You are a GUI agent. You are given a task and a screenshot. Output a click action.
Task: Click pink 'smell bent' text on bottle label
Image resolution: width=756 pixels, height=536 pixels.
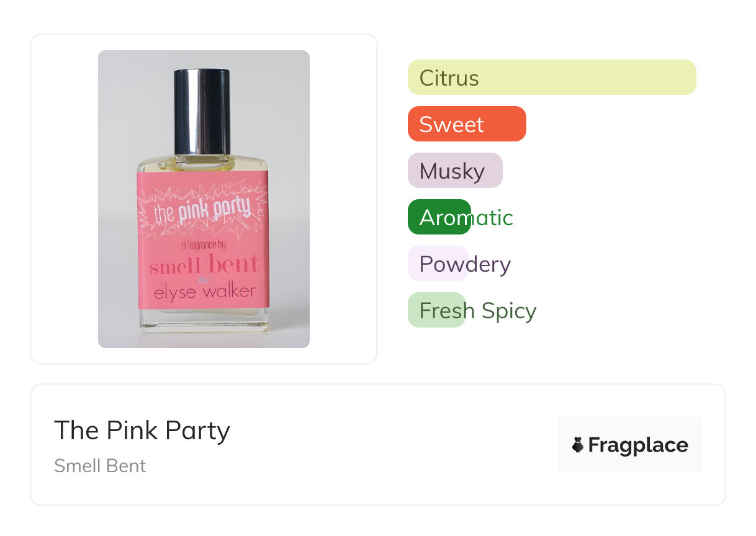click(x=204, y=266)
